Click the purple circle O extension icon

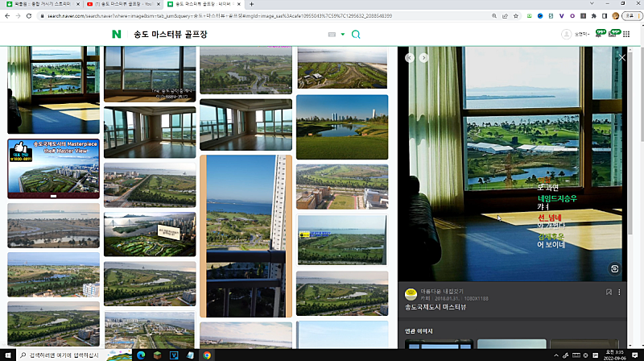click(x=572, y=15)
